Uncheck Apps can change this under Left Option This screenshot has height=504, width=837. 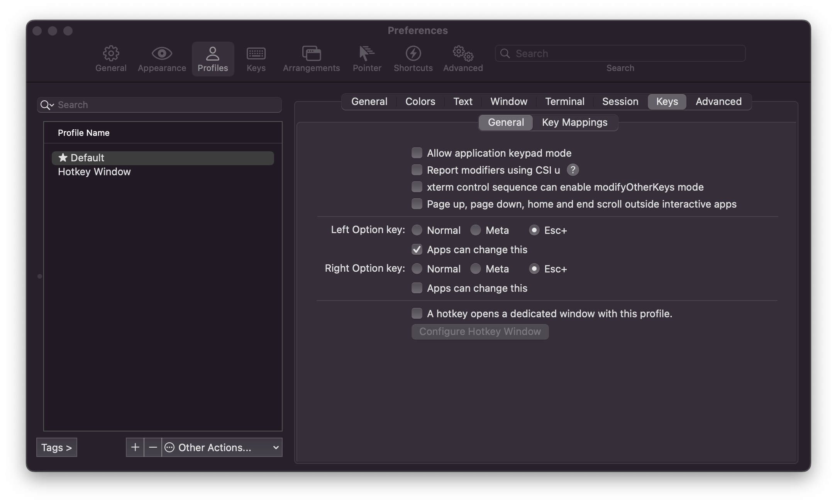pos(417,250)
